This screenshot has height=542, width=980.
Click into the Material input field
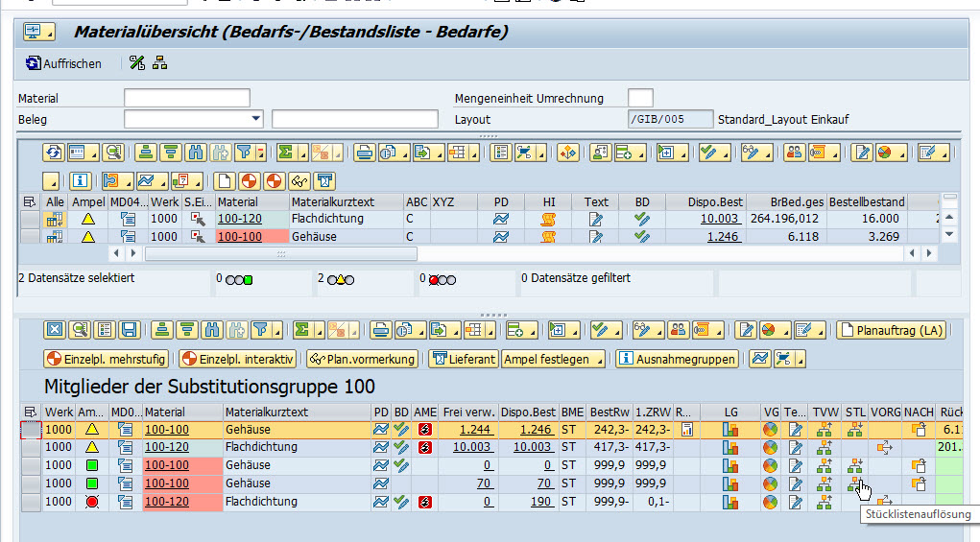click(x=186, y=98)
